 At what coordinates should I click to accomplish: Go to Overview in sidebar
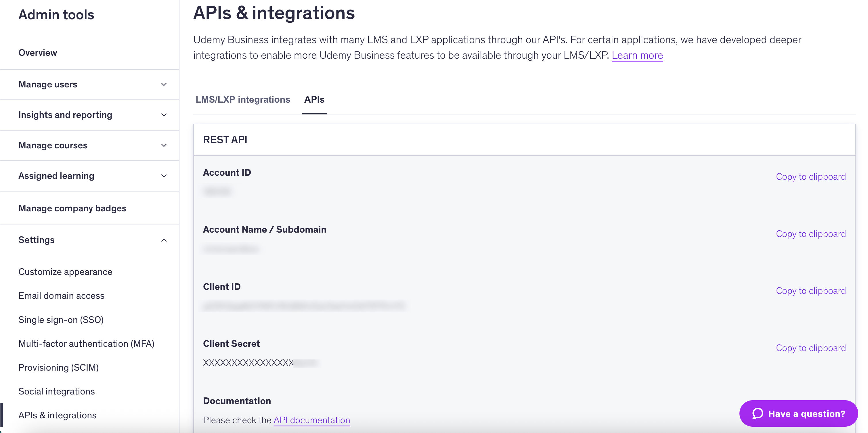click(38, 53)
